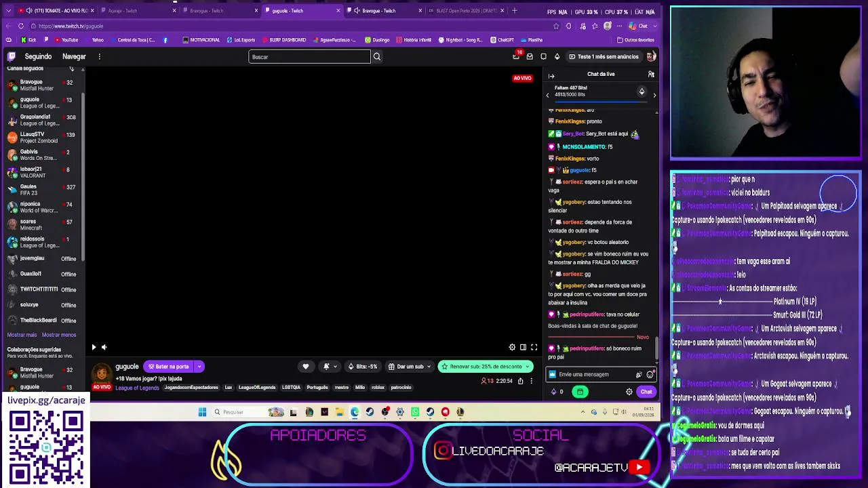868x488 pixels.
Task: Open the Bits: -5% button
Action: [x=362, y=366]
